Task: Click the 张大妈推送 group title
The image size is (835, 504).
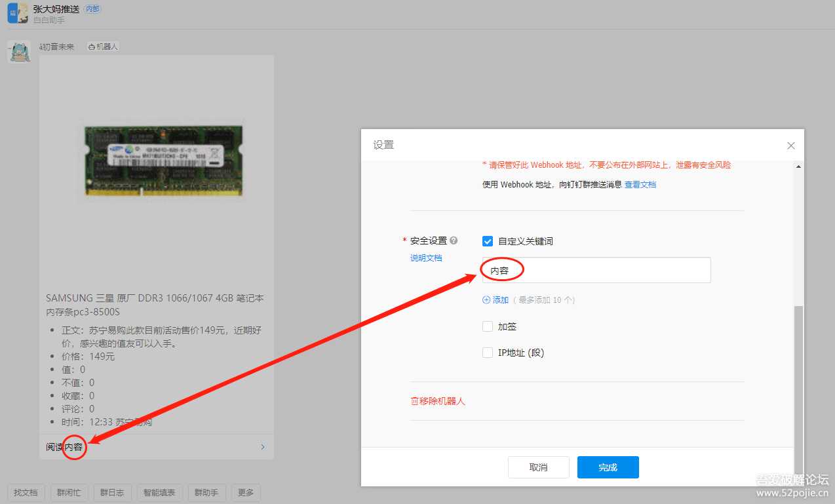Action: pos(56,9)
